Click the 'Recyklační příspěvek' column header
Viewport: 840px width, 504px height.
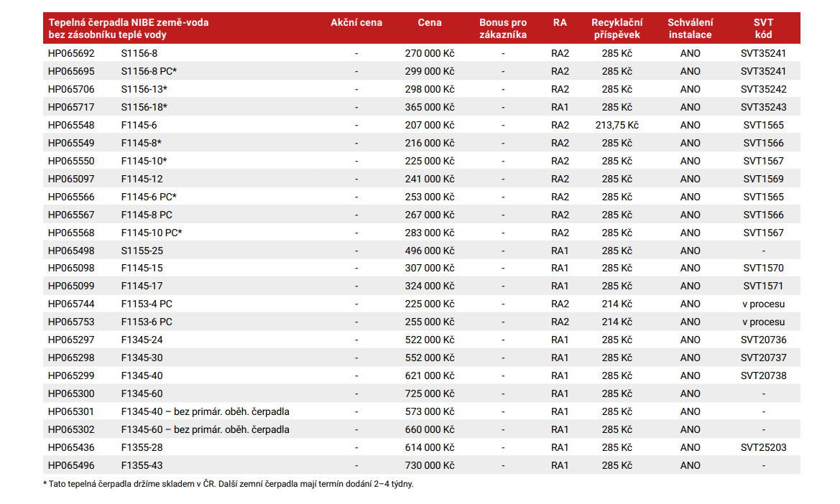pyautogui.click(x=617, y=28)
